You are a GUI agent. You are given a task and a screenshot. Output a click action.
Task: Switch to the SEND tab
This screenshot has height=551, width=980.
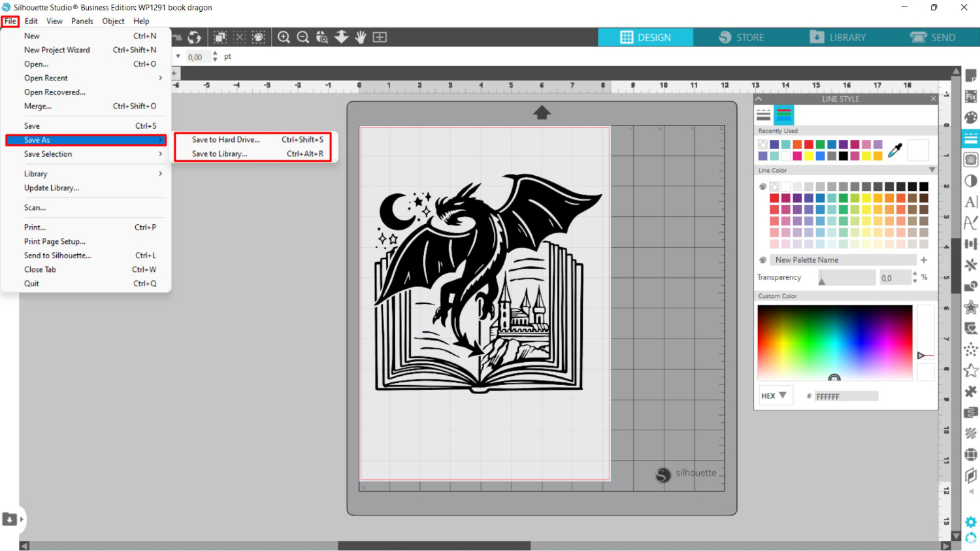932,37
